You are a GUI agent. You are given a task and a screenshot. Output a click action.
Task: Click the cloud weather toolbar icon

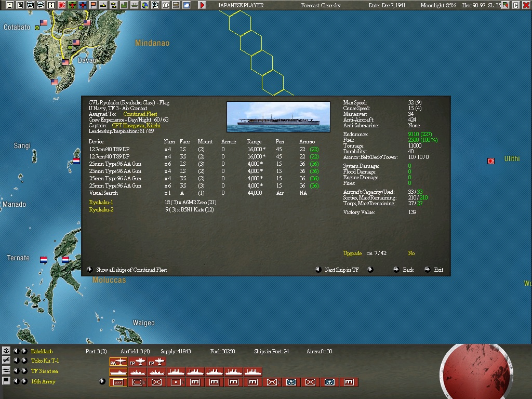tap(187, 5)
